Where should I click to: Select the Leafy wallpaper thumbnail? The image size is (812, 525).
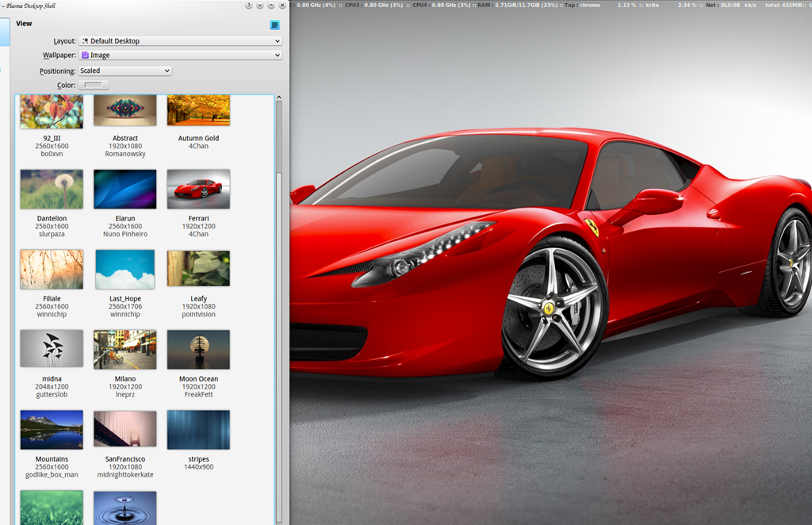(198, 268)
